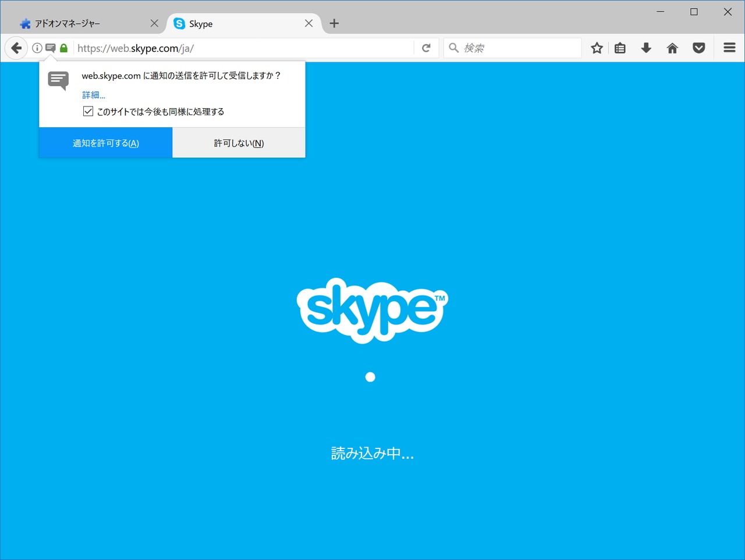Bookmark this page using the star icon

tap(596, 48)
